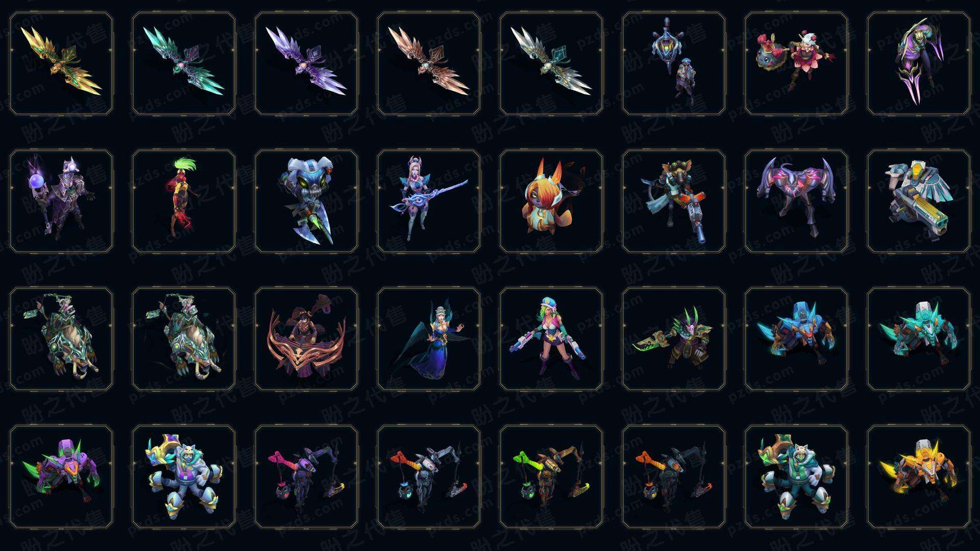The height and width of the screenshot is (551, 980).
Task: Select the gas-mask gunner with orange rifle
Action: (x=674, y=201)
